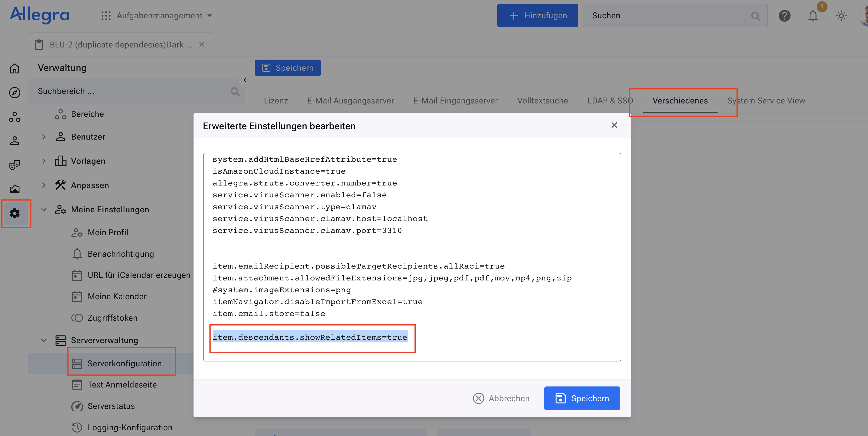This screenshot has width=868, height=436.
Task: Collapse the Serververwaltung tree node
Action: [44, 340]
